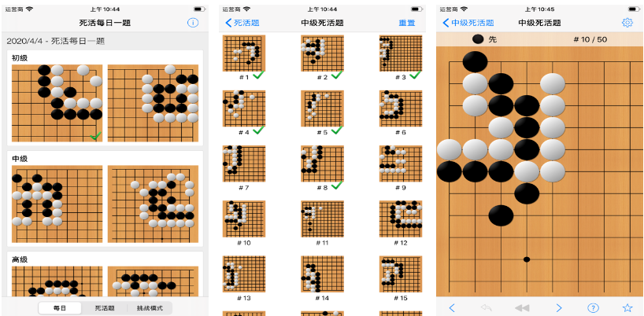
Task: Open problem #12 thumbnail
Action: (401, 219)
